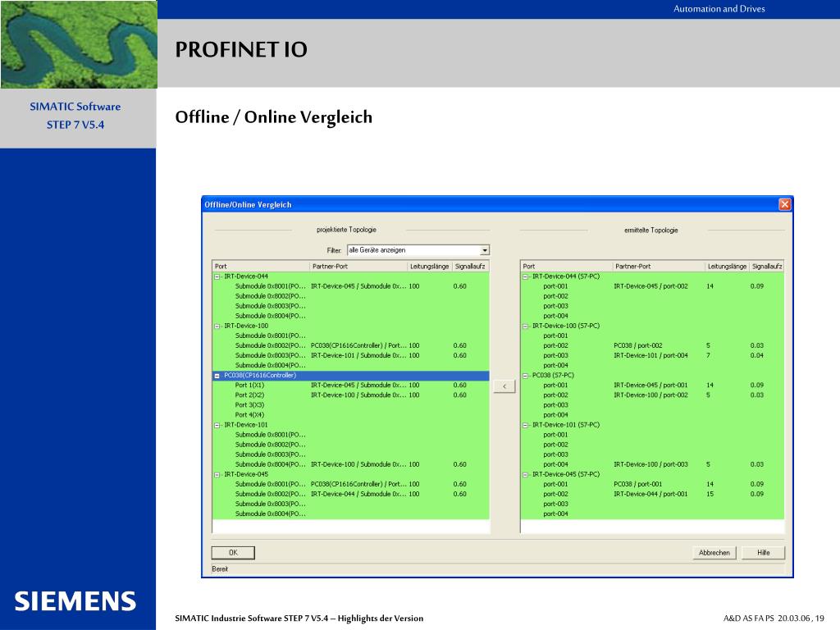This screenshot has height=630, width=840.
Task: Click 'ermittelte Topologie' group label
Action: 651,231
